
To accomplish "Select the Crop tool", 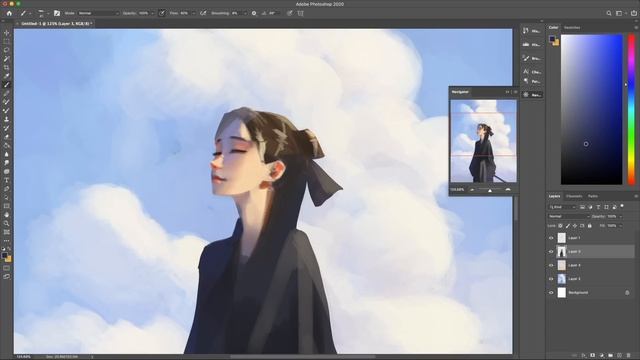I will [x=7, y=67].
